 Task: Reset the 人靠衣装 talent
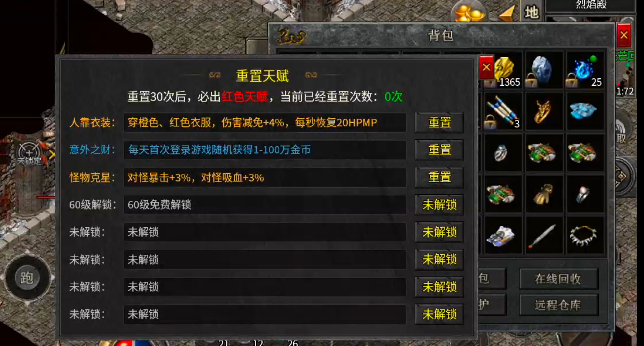click(x=439, y=123)
